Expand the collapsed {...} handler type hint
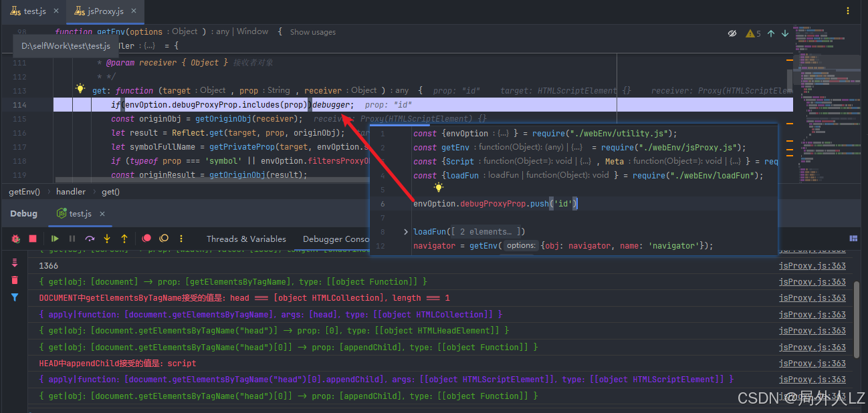Viewport: 868px width, 413px height. click(148, 46)
